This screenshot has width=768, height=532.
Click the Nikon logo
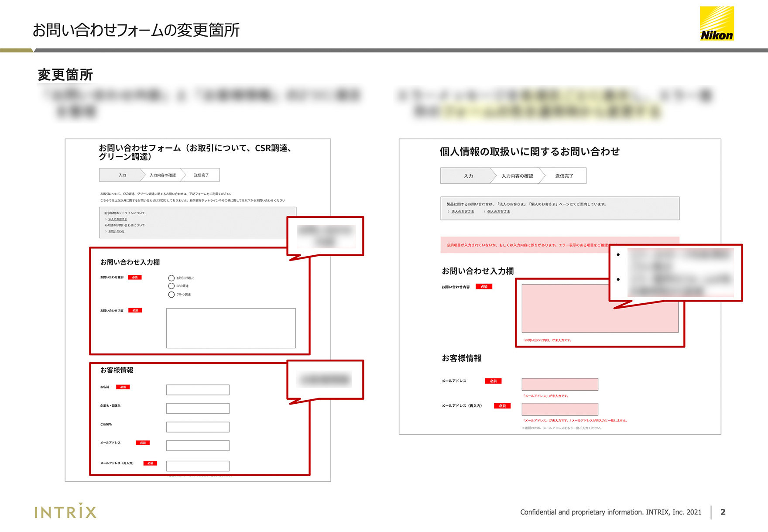pyautogui.click(x=717, y=24)
